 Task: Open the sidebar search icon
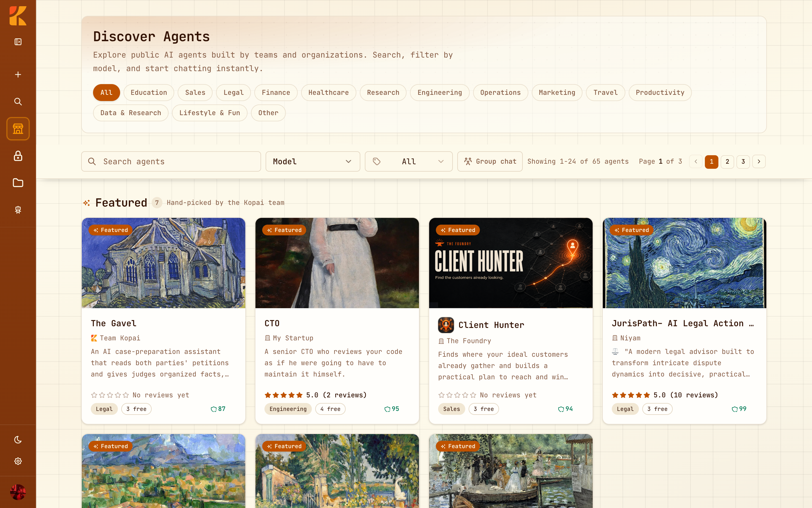pyautogui.click(x=18, y=102)
